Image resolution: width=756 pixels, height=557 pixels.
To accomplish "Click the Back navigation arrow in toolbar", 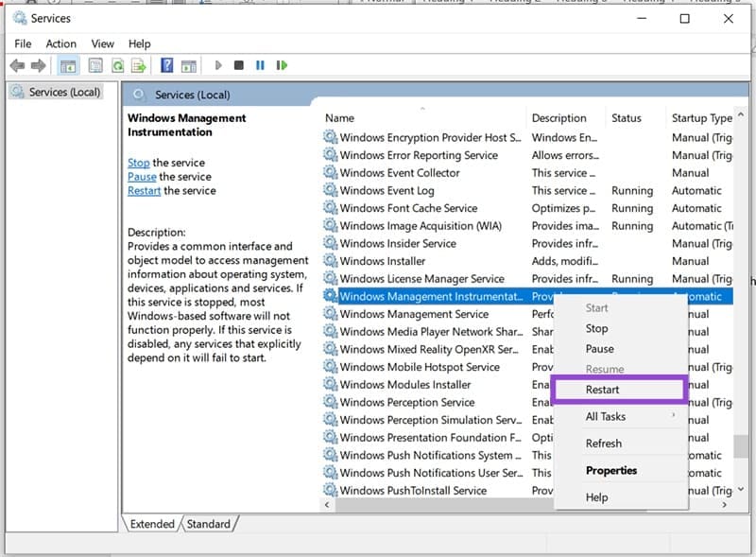I will tap(19, 64).
